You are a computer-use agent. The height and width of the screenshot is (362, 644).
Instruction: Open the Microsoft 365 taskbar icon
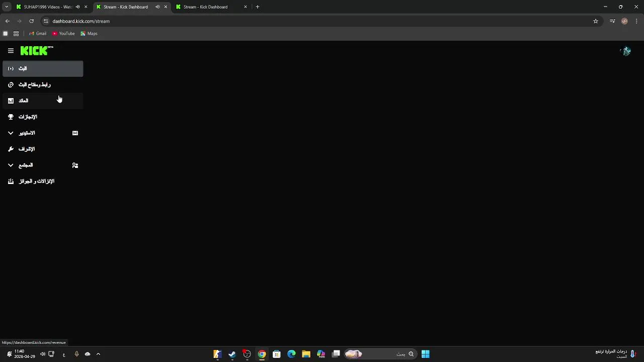(x=321, y=354)
